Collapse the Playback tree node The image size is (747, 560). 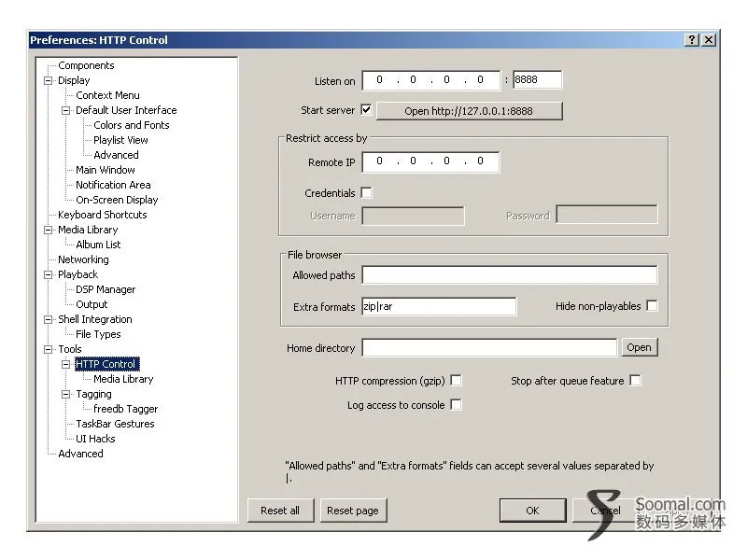point(49,274)
